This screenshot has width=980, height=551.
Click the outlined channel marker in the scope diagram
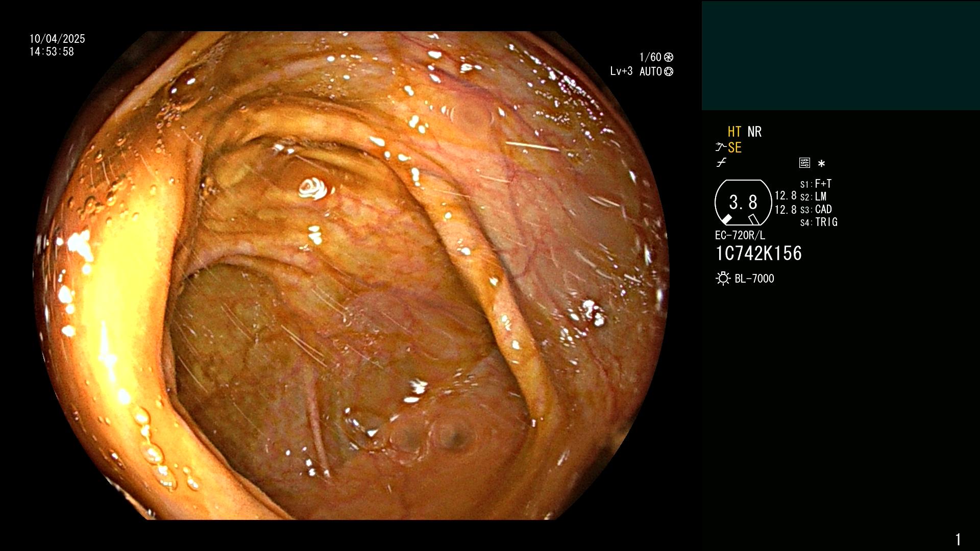[x=753, y=219]
